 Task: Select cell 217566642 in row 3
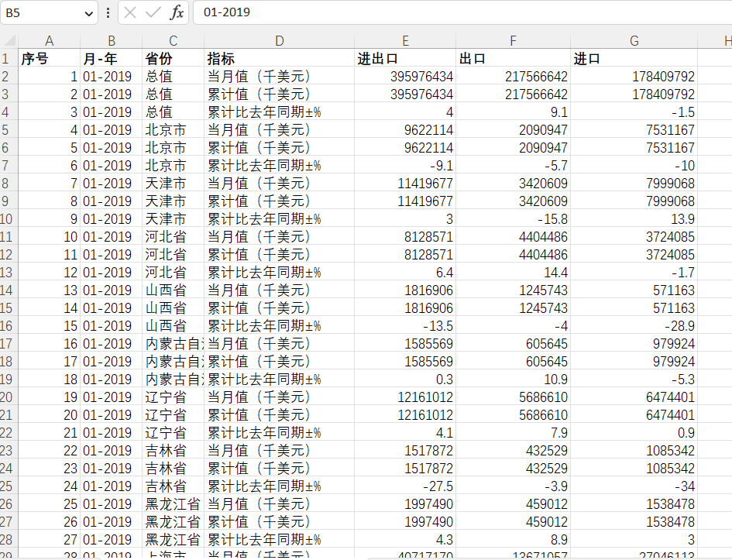coord(513,94)
